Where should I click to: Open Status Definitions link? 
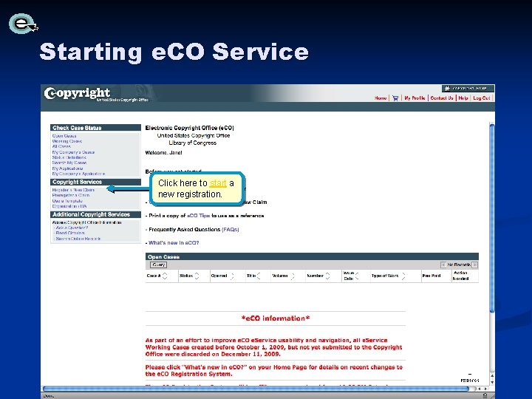[69, 157]
